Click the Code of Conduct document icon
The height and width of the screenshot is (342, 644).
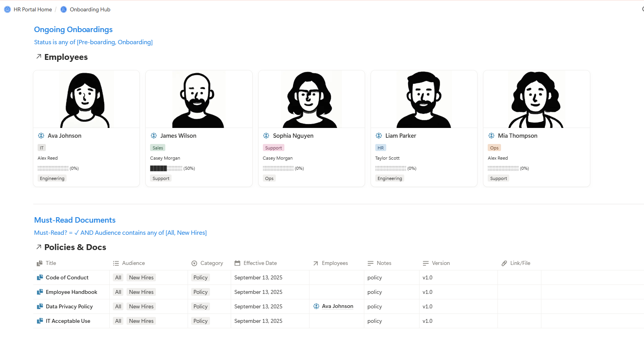[x=40, y=277]
